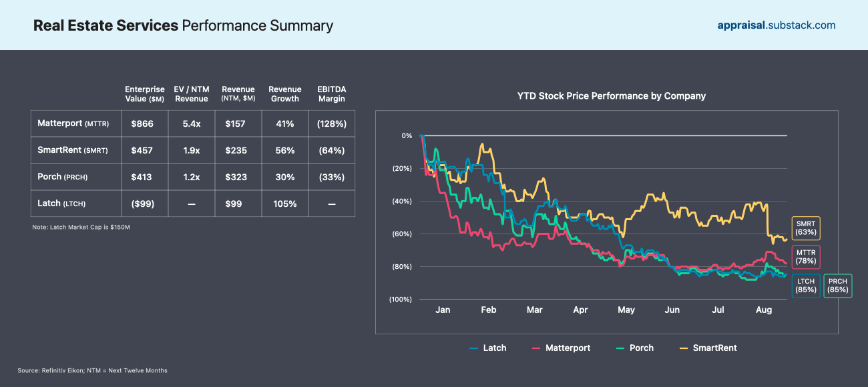Click the Porch legend entry
The image size is (868, 387).
pyautogui.click(x=634, y=348)
